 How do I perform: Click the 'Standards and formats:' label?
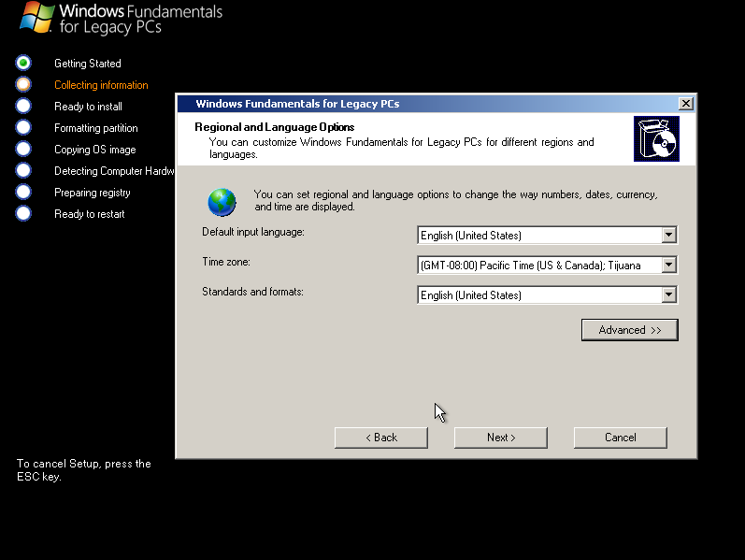click(252, 292)
